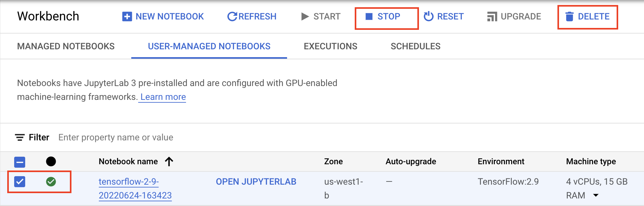644x206 pixels.
Task: Click the Filter lines icon
Action: click(20, 138)
